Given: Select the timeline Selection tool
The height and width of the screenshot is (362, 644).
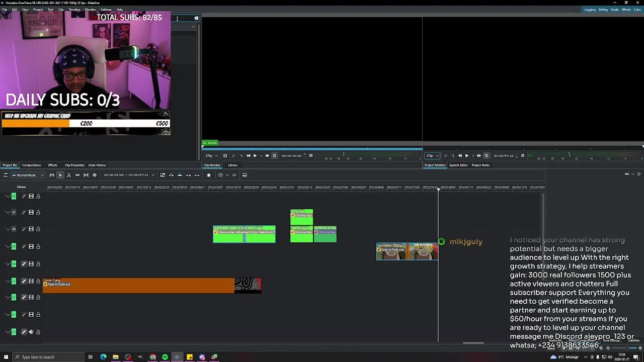Looking at the screenshot, I should coord(60,175).
